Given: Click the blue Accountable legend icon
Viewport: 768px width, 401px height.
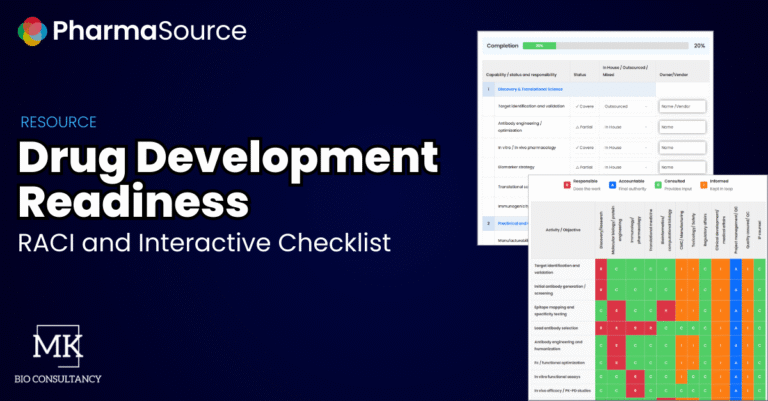Looking at the screenshot, I should 610,184.
